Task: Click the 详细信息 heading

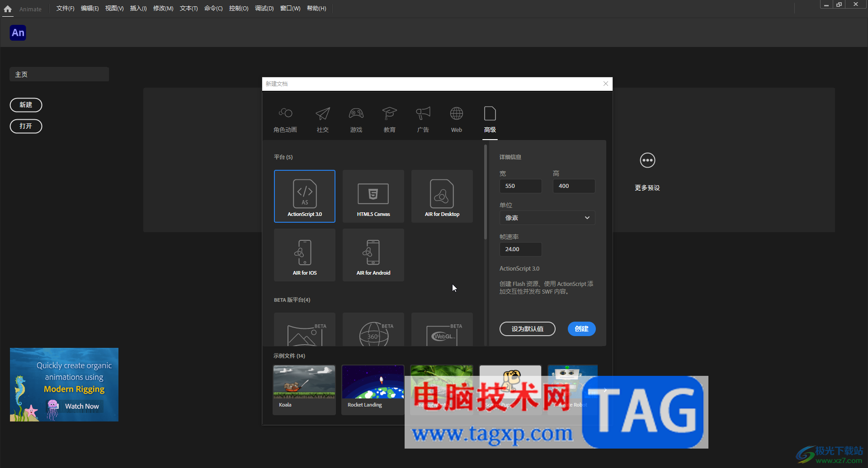Action: [510, 157]
